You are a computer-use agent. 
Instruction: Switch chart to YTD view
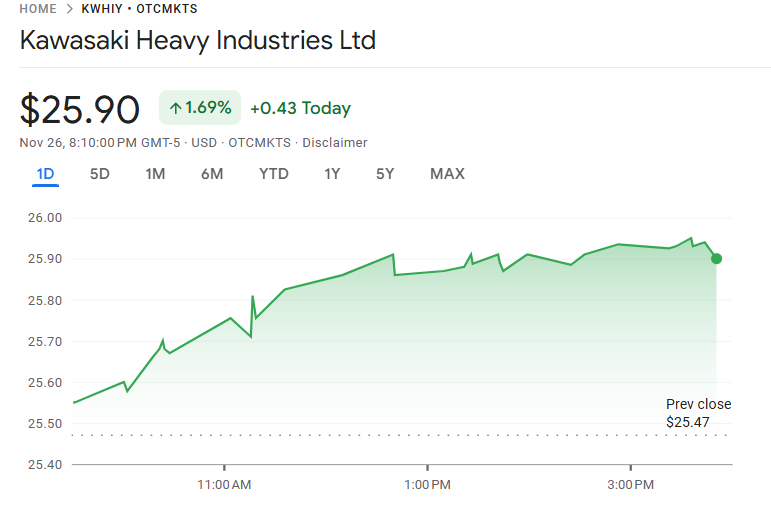coord(274,174)
